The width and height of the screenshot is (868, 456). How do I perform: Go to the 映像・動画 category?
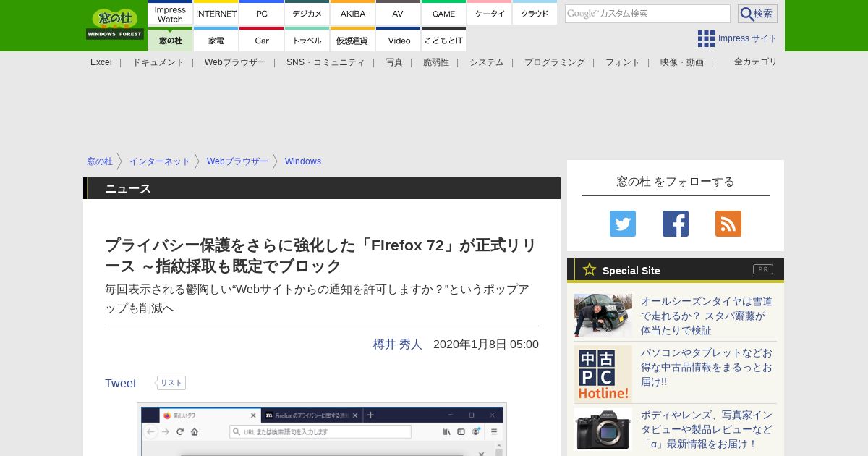pyautogui.click(x=682, y=62)
